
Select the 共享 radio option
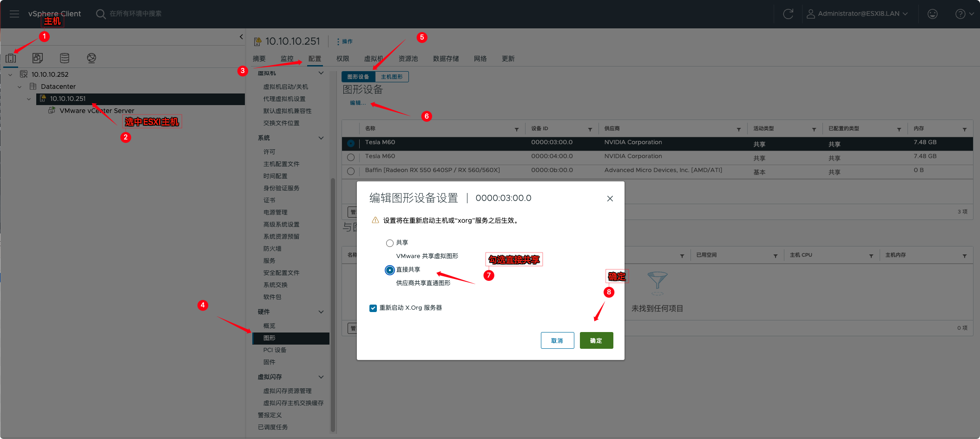coord(390,243)
